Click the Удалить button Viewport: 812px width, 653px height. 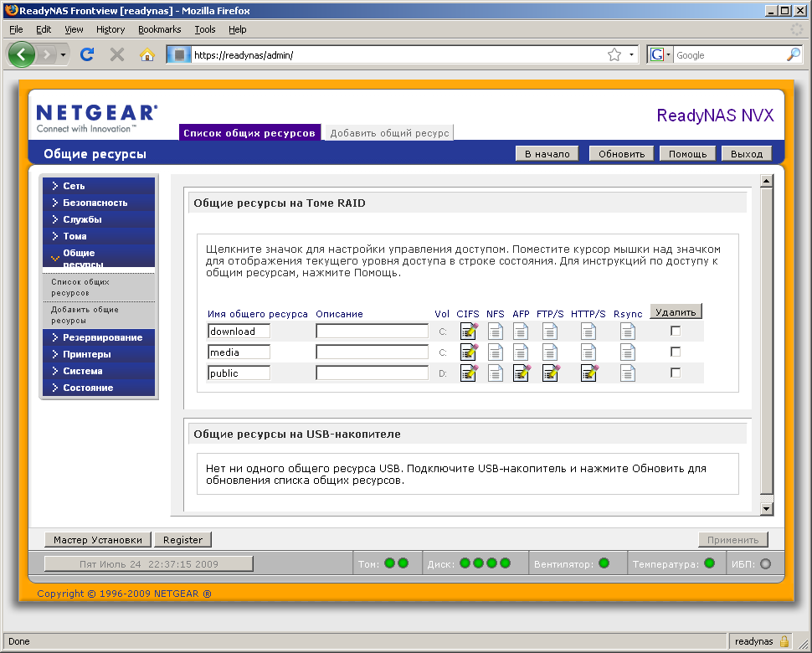(x=676, y=311)
